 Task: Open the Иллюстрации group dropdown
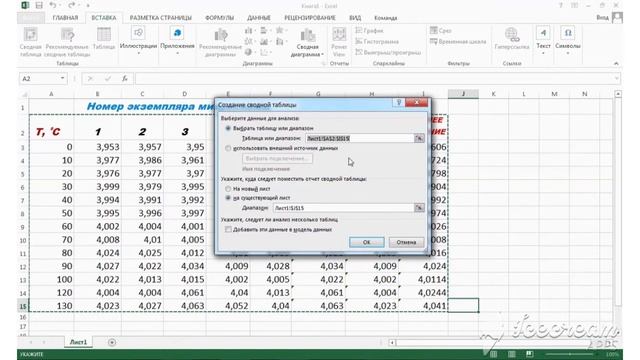(138, 41)
